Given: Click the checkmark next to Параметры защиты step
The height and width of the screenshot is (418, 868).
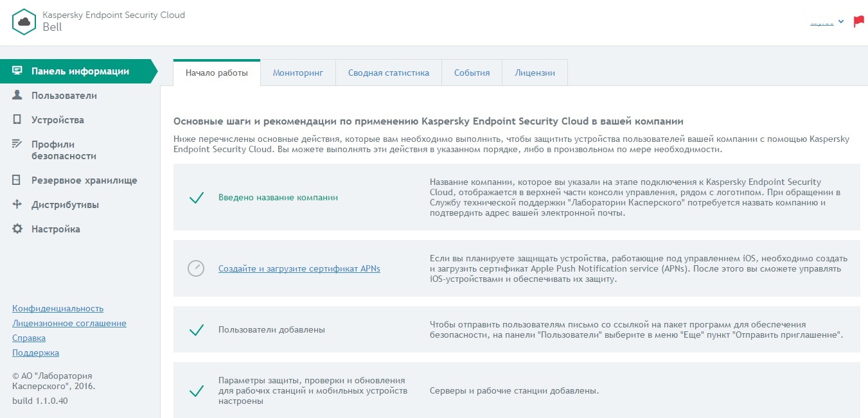Looking at the screenshot, I should click(197, 391).
